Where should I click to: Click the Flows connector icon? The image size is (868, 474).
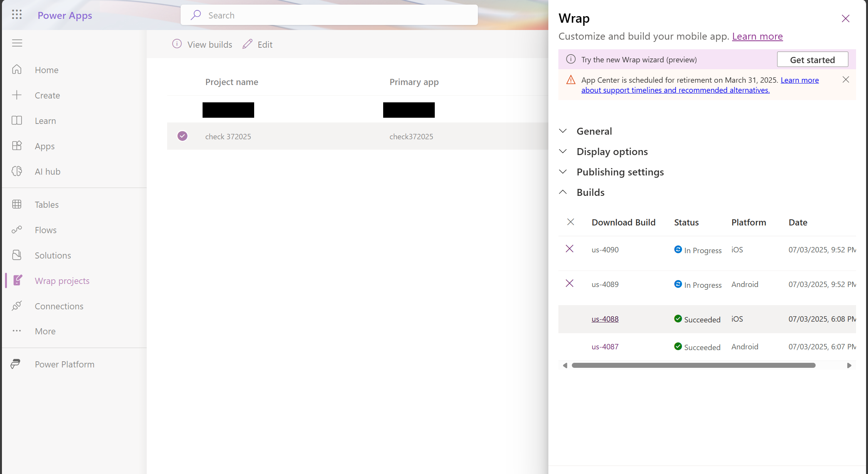point(17,230)
